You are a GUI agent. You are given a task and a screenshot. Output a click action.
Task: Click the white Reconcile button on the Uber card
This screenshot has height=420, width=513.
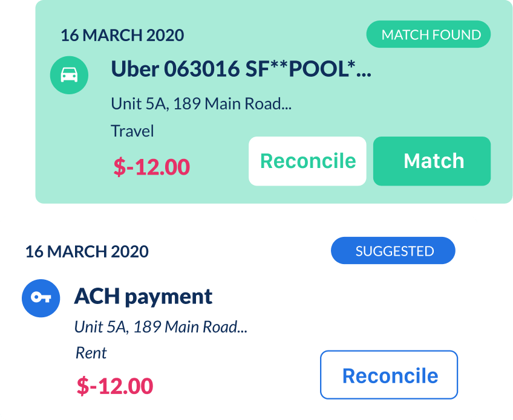(307, 161)
